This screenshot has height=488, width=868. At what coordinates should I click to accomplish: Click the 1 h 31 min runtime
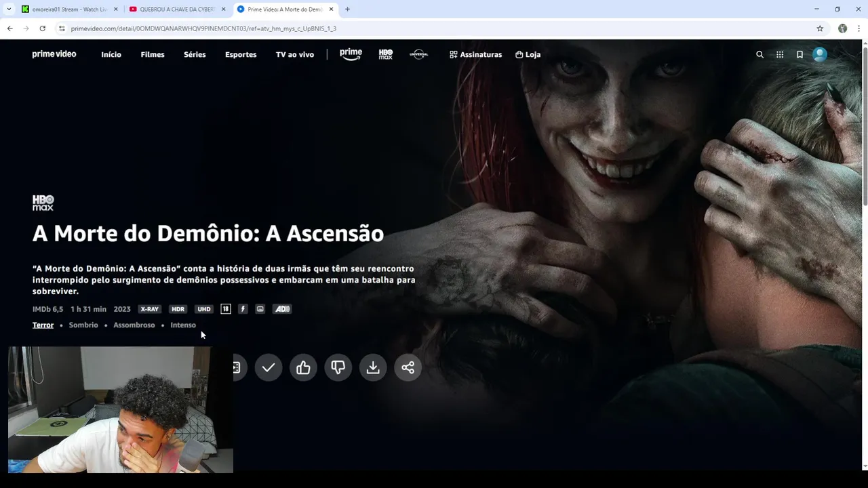coord(88,309)
